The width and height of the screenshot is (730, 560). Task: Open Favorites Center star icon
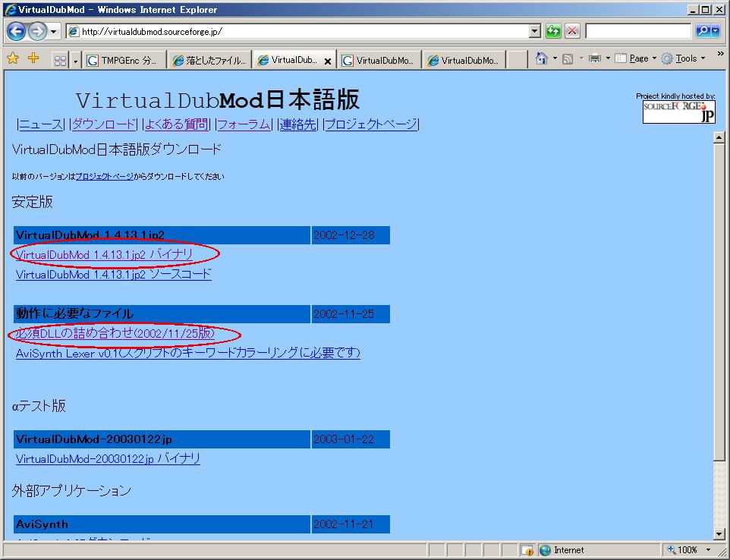coord(13,58)
